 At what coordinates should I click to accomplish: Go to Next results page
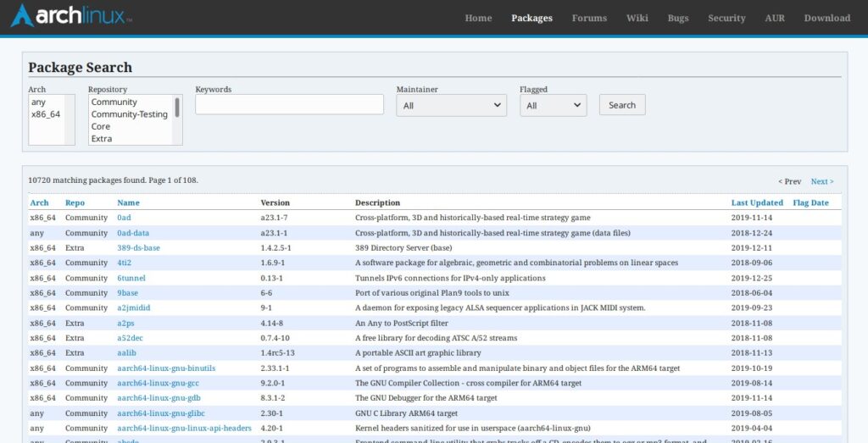click(x=822, y=181)
